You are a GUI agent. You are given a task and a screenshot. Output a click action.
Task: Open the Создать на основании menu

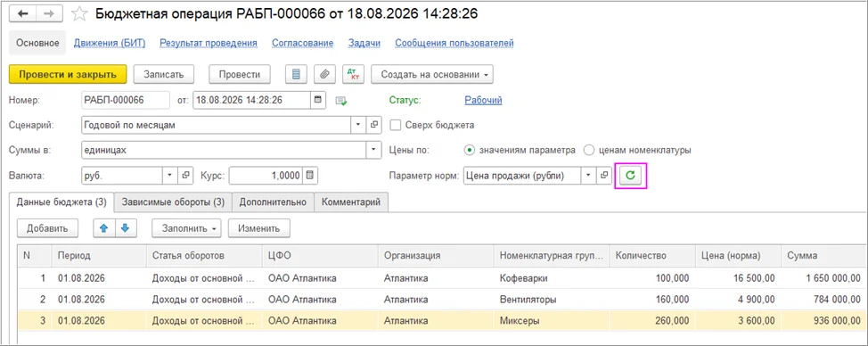432,74
